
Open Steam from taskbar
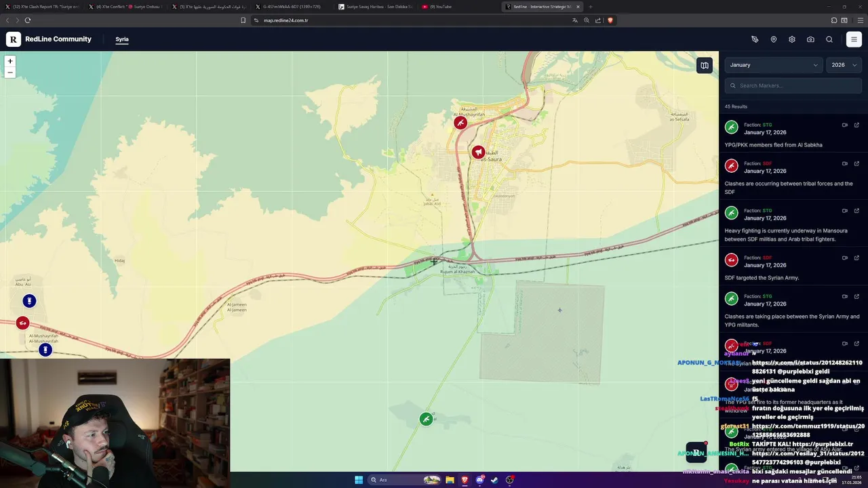(494, 480)
